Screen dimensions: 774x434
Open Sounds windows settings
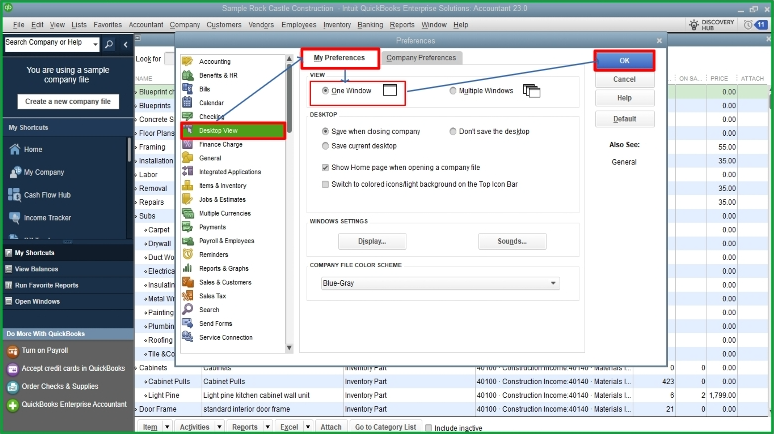click(x=512, y=241)
